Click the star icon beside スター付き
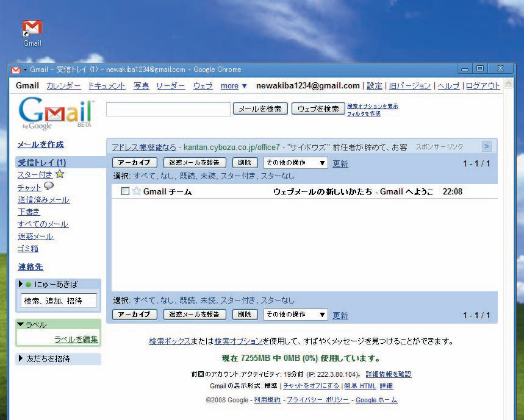Screen dimensions: 524x420 (60, 174)
